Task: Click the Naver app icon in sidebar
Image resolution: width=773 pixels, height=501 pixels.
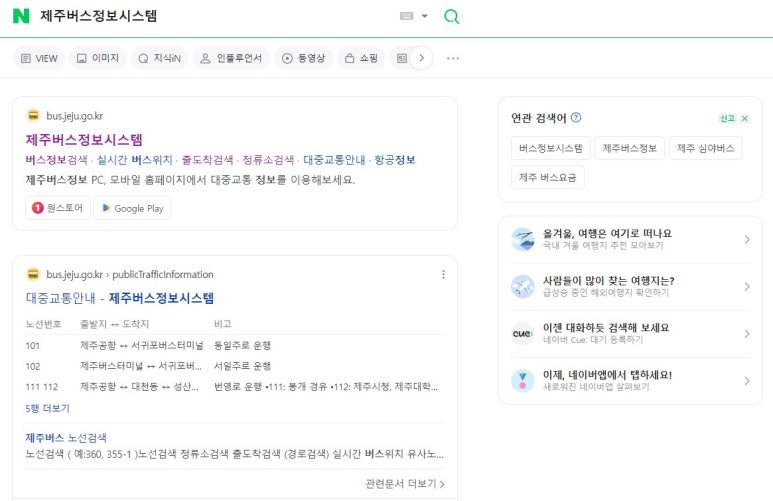Action: coord(523,381)
